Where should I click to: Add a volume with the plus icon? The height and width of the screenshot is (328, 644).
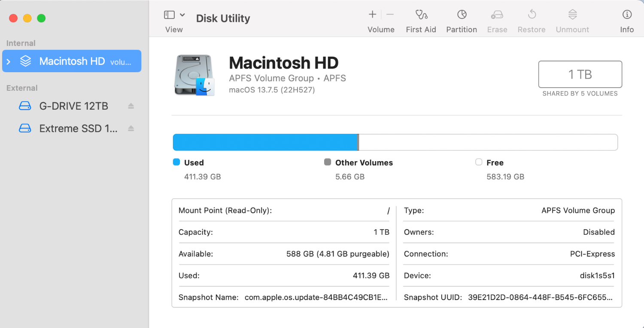[x=372, y=15]
